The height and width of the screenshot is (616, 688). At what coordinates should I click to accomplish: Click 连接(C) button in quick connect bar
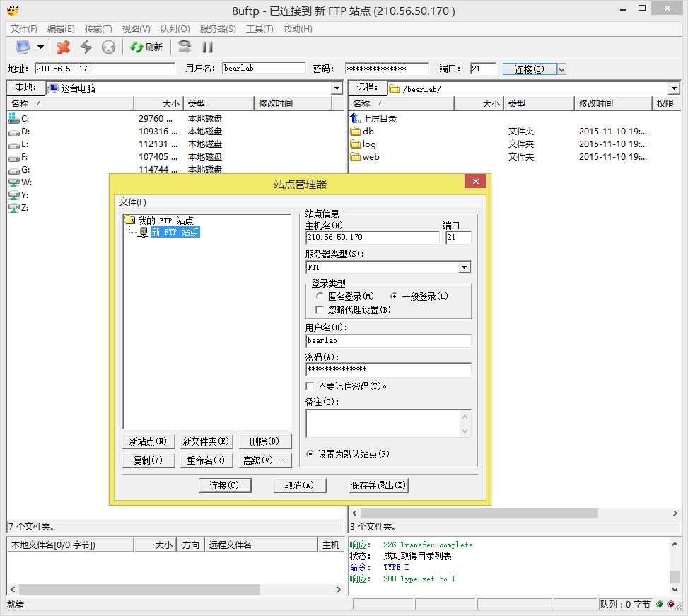530,69
